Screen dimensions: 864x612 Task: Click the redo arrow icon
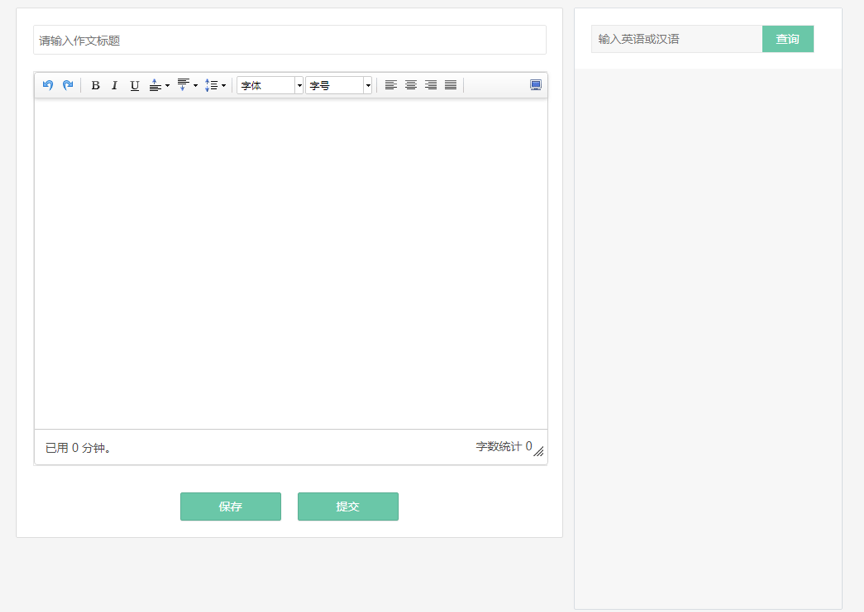pyautogui.click(x=68, y=85)
